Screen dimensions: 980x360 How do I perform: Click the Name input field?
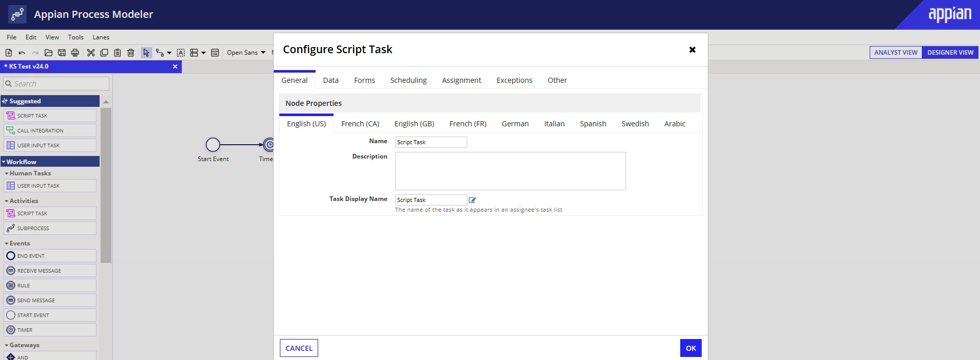tap(431, 142)
